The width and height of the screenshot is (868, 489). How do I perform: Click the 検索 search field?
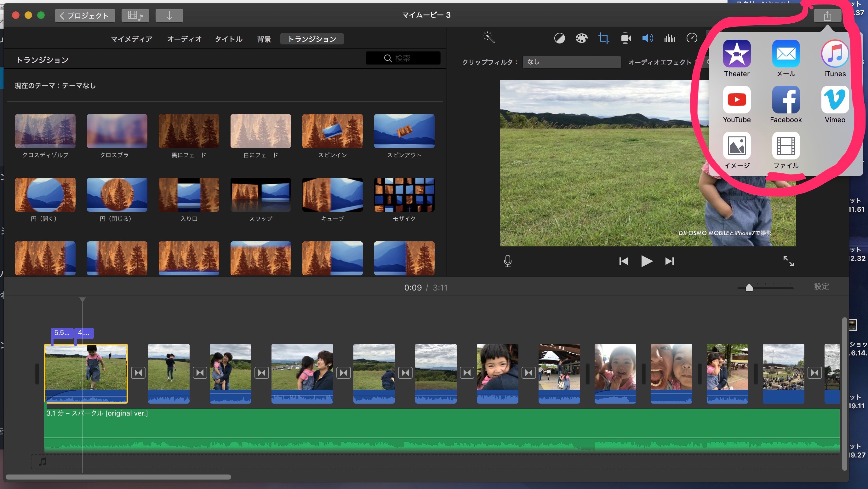coord(403,58)
